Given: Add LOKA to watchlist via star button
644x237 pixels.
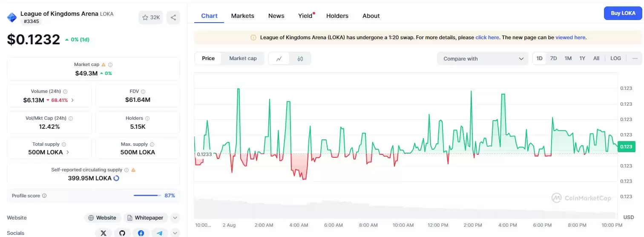Looking at the screenshot, I should coord(151,17).
